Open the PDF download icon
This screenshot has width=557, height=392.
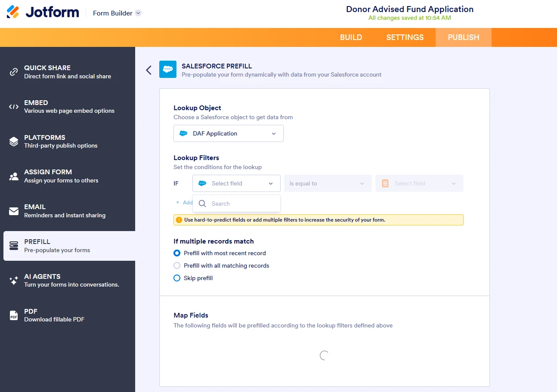click(x=13, y=315)
